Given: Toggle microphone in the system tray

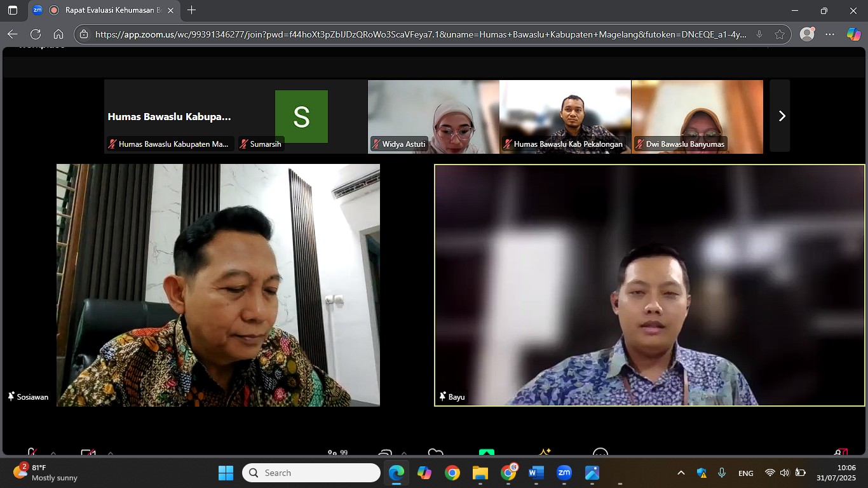Looking at the screenshot, I should (x=721, y=473).
